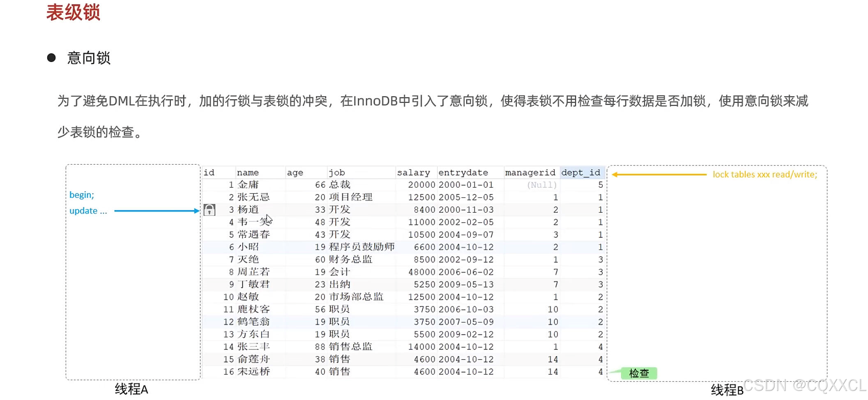Click the red 表级锁 title
This screenshot has width=868, height=400.
[x=73, y=12]
